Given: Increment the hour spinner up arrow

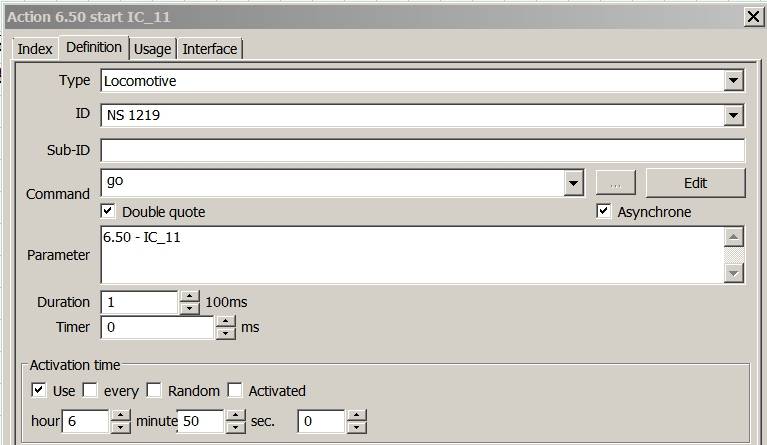Looking at the screenshot, I should (120, 416).
